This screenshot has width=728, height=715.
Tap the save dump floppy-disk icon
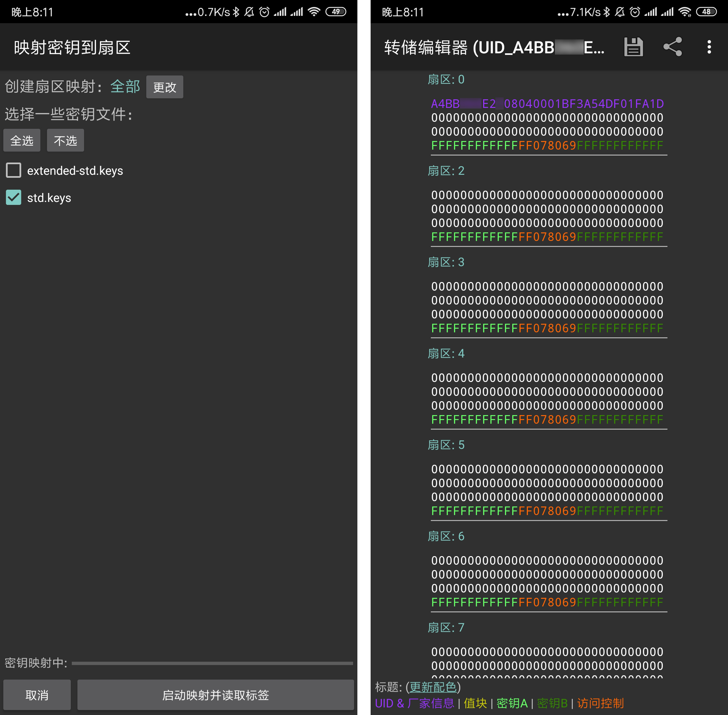tap(633, 47)
